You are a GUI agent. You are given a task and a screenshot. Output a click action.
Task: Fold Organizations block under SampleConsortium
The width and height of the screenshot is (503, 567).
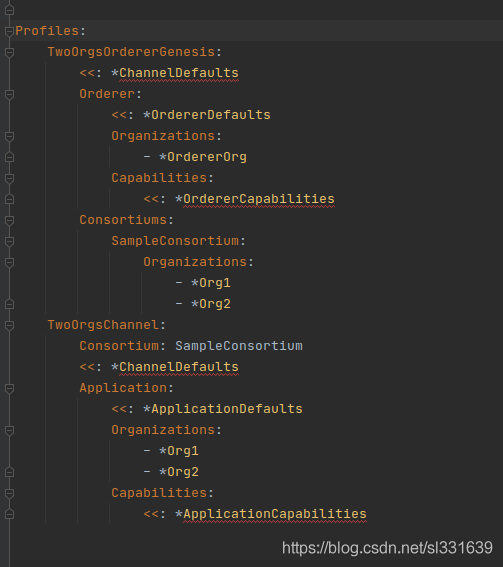pyautogui.click(x=9, y=262)
